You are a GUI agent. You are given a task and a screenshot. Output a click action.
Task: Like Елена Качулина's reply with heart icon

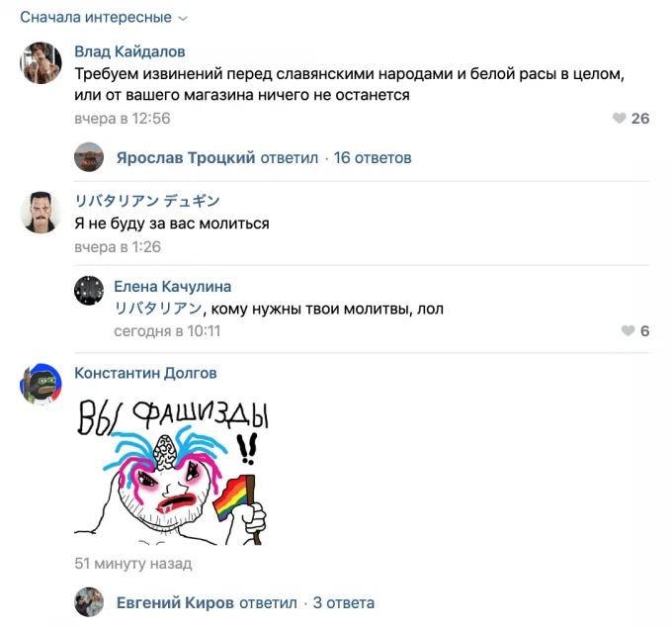pyautogui.click(x=628, y=330)
